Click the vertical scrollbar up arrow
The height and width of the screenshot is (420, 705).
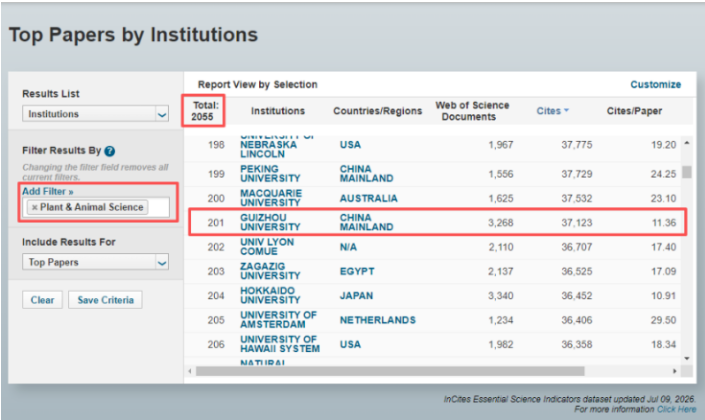coord(687,143)
